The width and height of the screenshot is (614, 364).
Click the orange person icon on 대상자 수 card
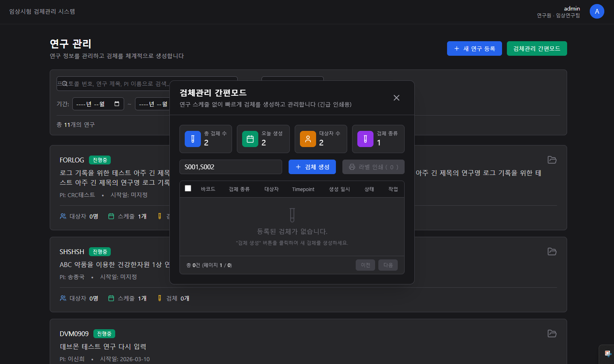(308, 139)
